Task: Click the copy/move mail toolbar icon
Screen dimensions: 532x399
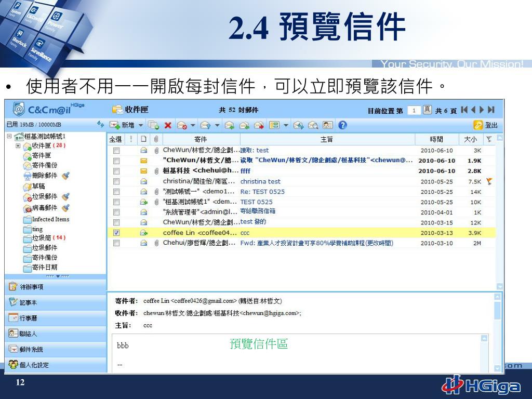Action: pos(153,125)
